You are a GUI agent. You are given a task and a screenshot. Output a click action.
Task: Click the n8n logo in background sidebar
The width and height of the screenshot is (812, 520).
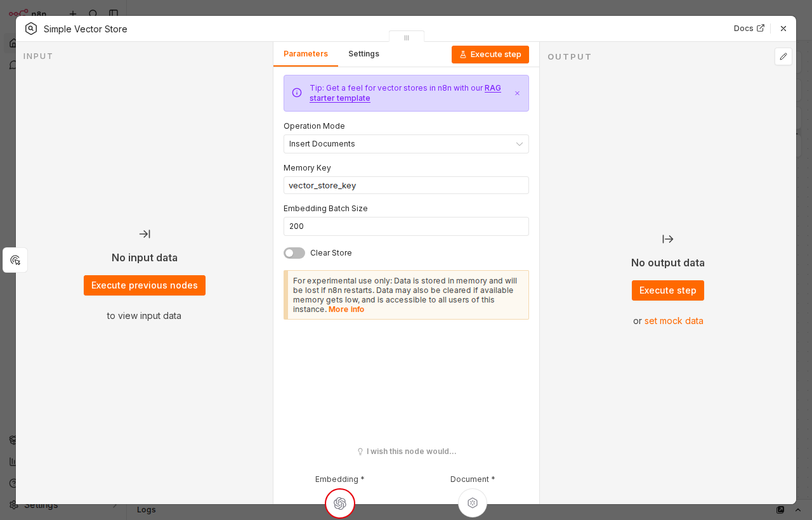[28, 13]
